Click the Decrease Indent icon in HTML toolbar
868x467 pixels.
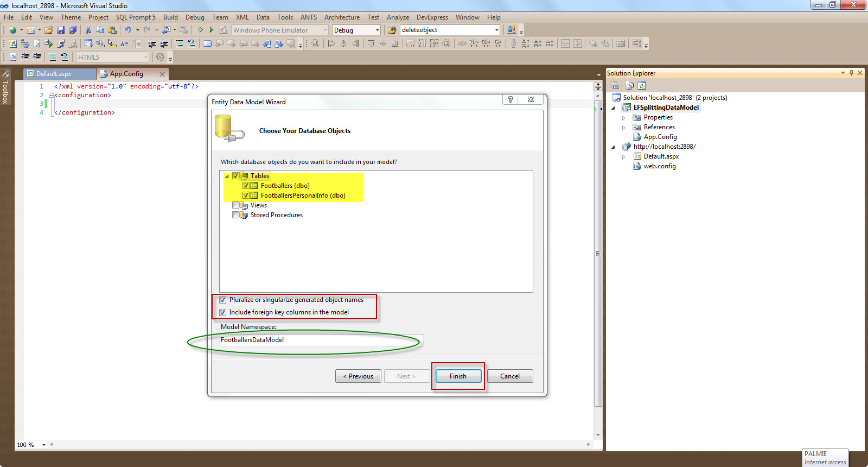(x=25, y=57)
